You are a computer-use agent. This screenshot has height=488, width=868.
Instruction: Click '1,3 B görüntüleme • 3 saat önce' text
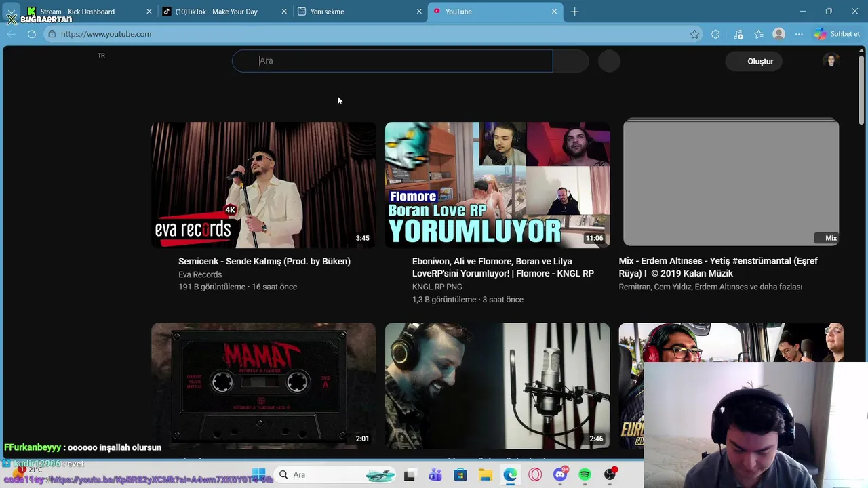[x=468, y=300]
